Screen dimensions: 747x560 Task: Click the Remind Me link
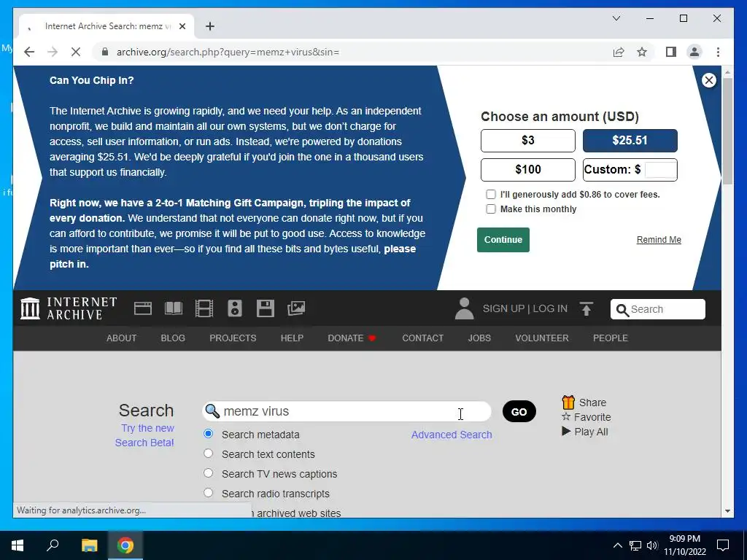[x=659, y=239]
